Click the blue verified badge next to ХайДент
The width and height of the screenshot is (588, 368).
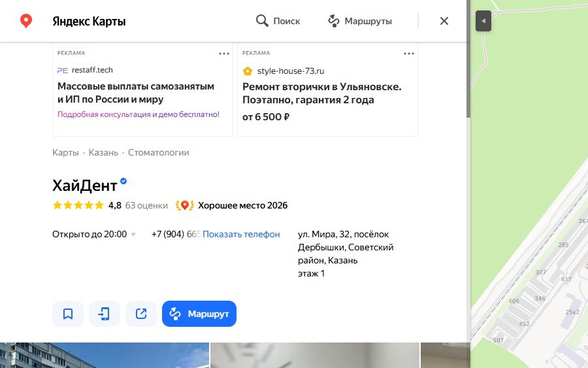click(x=123, y=181)
